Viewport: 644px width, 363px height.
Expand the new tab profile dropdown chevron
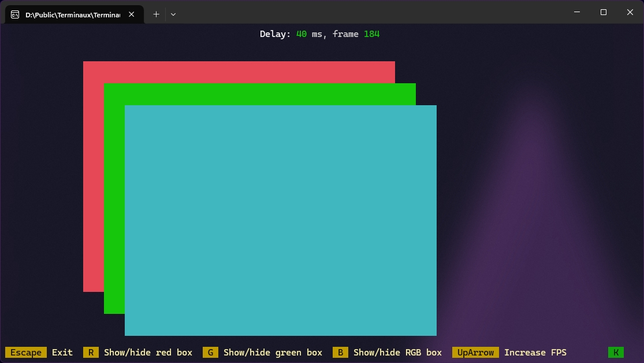tap(173, 14)
